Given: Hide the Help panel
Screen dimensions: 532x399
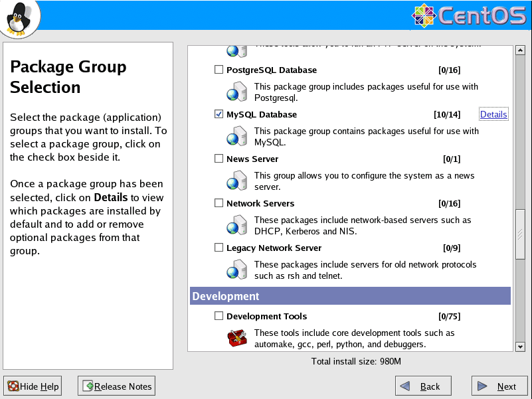Looking at the screenshot, I should tap(33, 386).
